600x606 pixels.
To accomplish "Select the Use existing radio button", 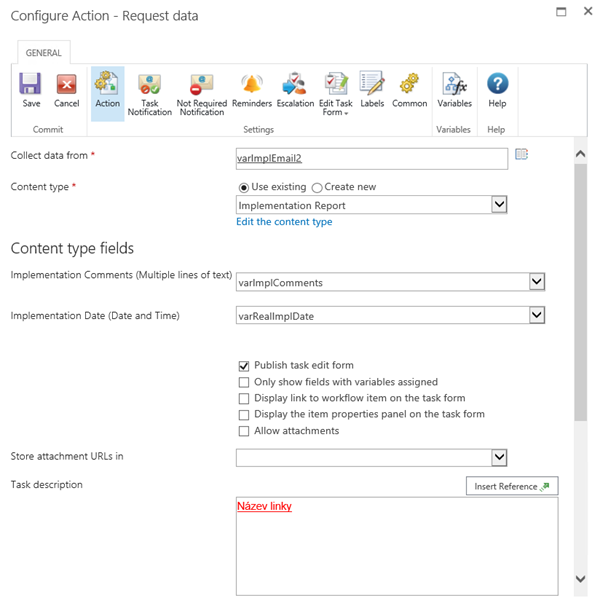I will [244, 187].
